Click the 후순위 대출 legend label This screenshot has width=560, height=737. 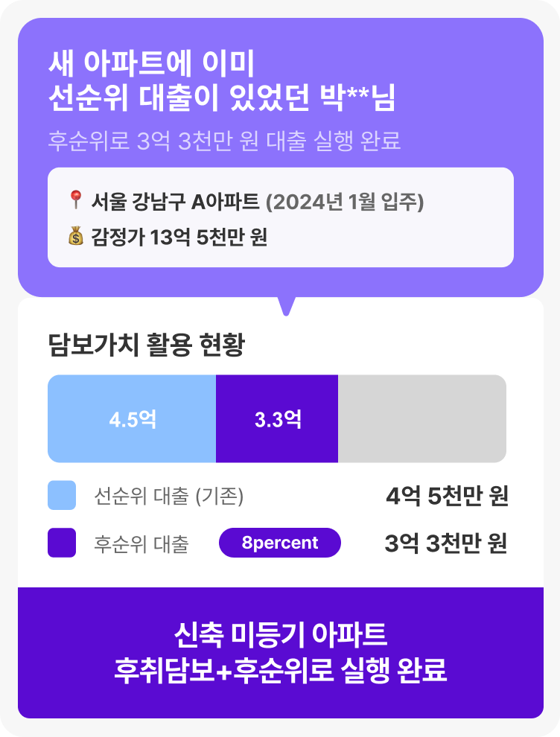141,543
